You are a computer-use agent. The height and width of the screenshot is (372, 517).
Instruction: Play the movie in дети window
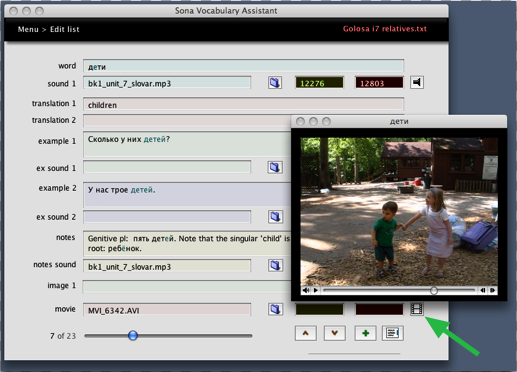coord(316,290)
